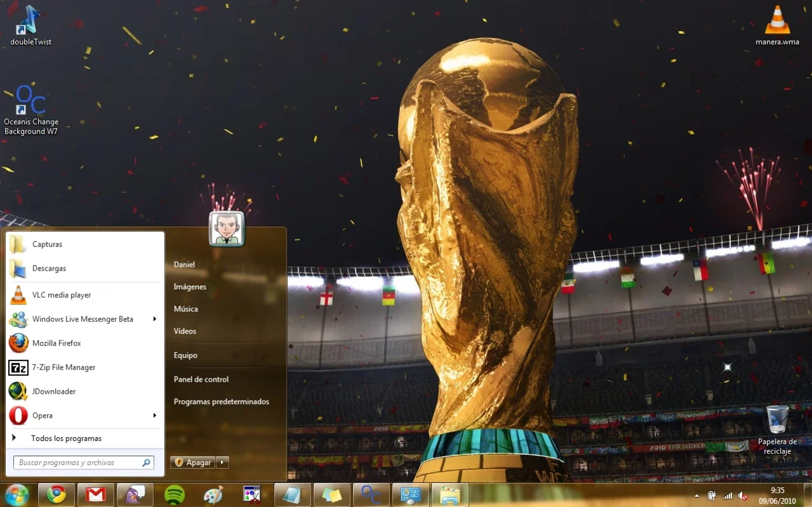
Task: Launch Opera from Start menu
Action: click(x=85, y=415)
